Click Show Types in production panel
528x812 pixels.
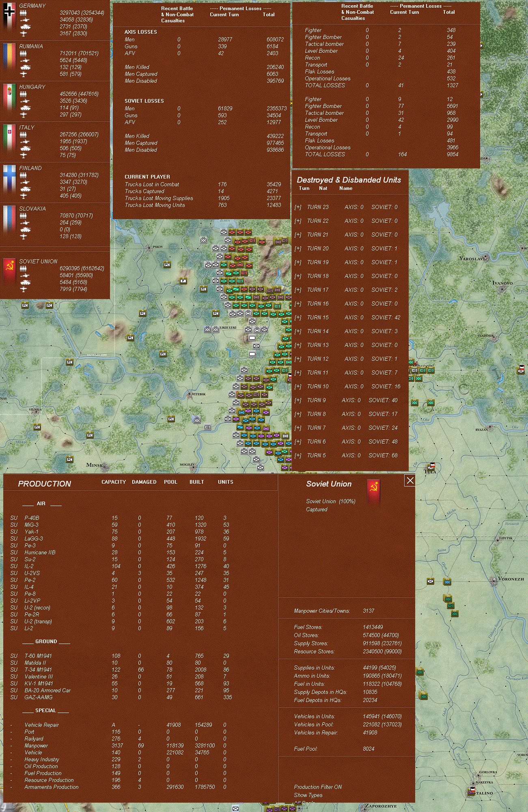click(x=308, y=795)
